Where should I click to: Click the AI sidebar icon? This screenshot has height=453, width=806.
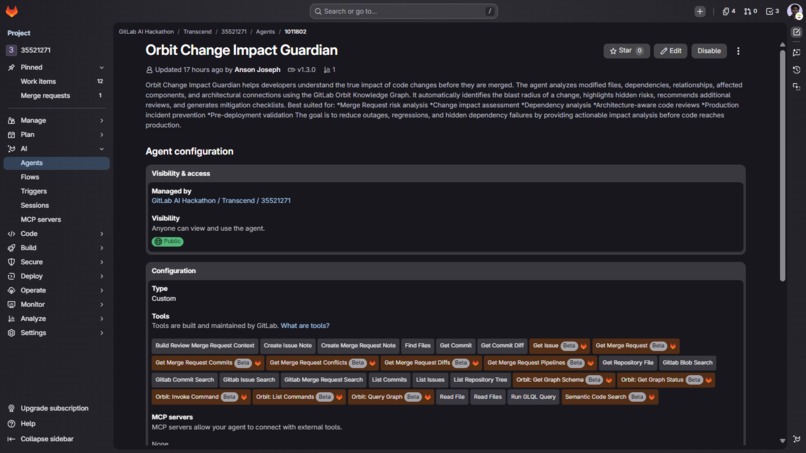pyautogui.click(x=11, y=149)
